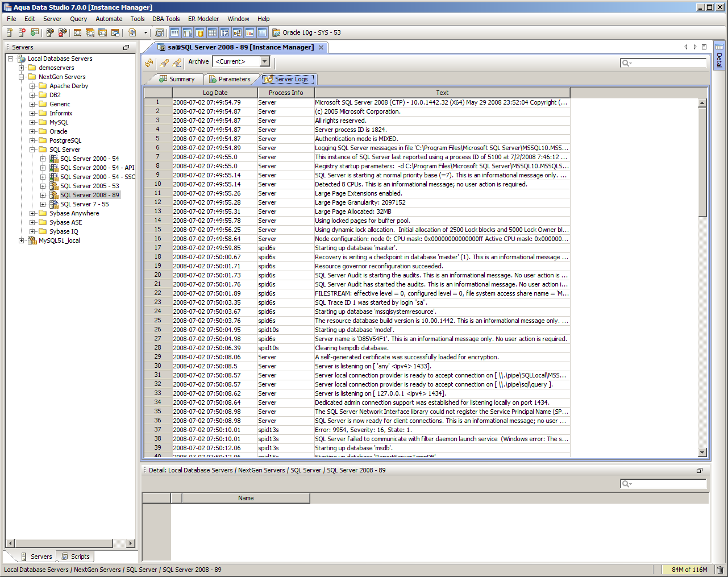The width and height of the screenshot is (728, 577).
Task: Sort by the Process Info column header
Action: pos(286,93)
